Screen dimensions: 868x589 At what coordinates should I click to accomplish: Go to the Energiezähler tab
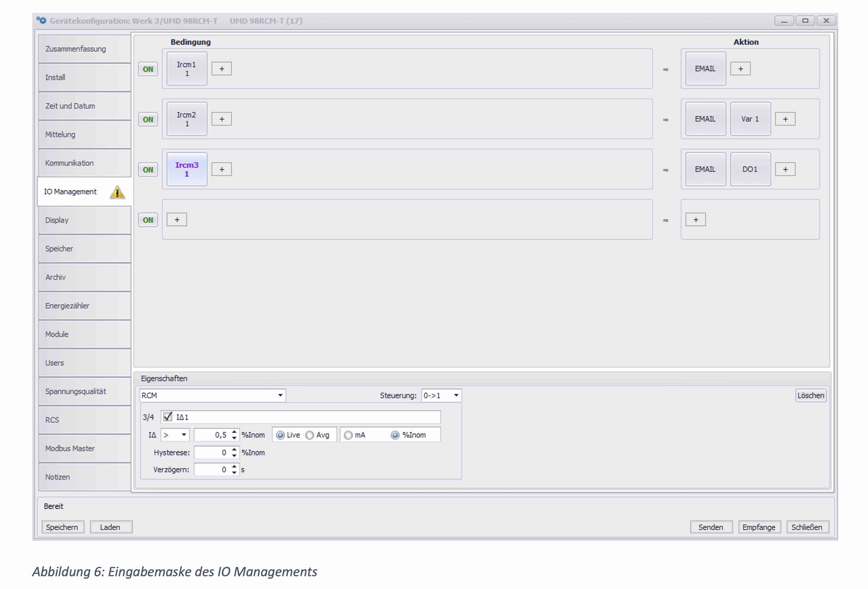pyautogui.click(x=85, y=306)
